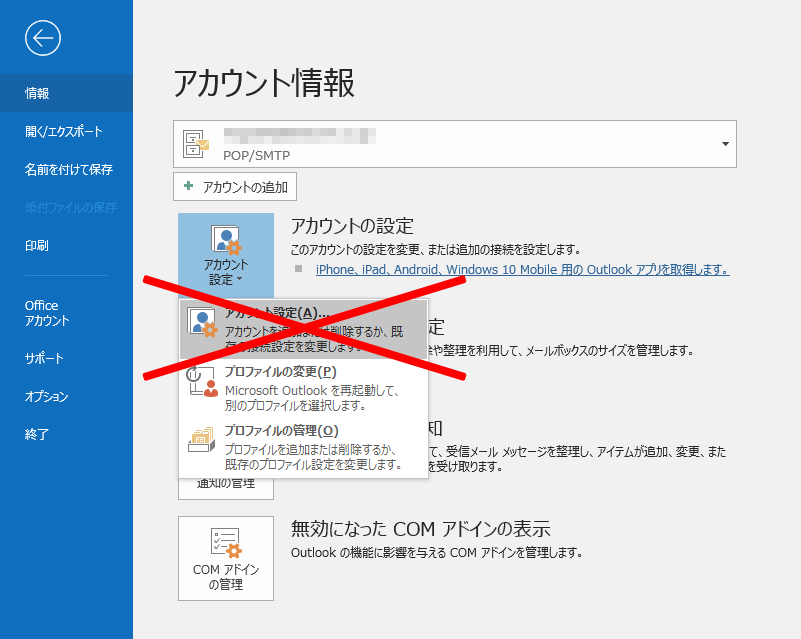Click アカウントの追加 button
Viewport: 801px width, 639px height.
235,187
